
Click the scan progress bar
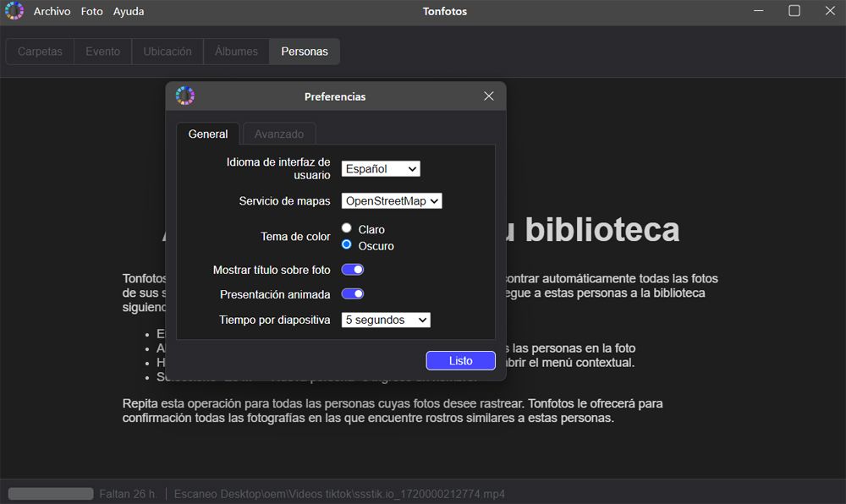point(51,494)
